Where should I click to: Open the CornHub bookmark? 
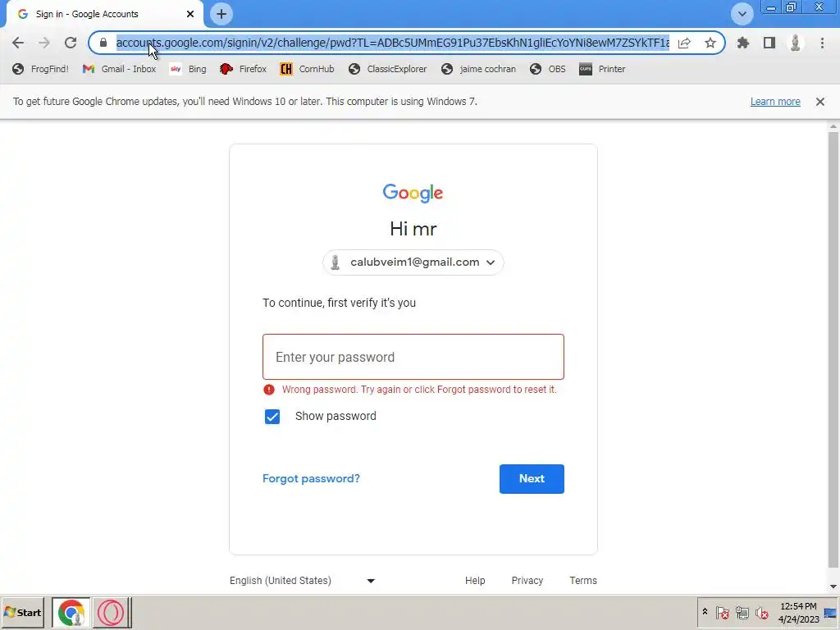(308, 69)
